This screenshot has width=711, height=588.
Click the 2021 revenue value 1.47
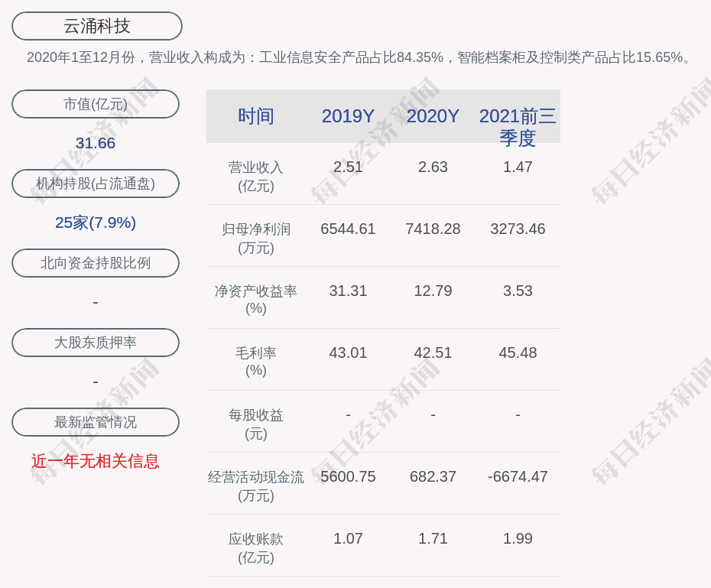click(518, 167)
